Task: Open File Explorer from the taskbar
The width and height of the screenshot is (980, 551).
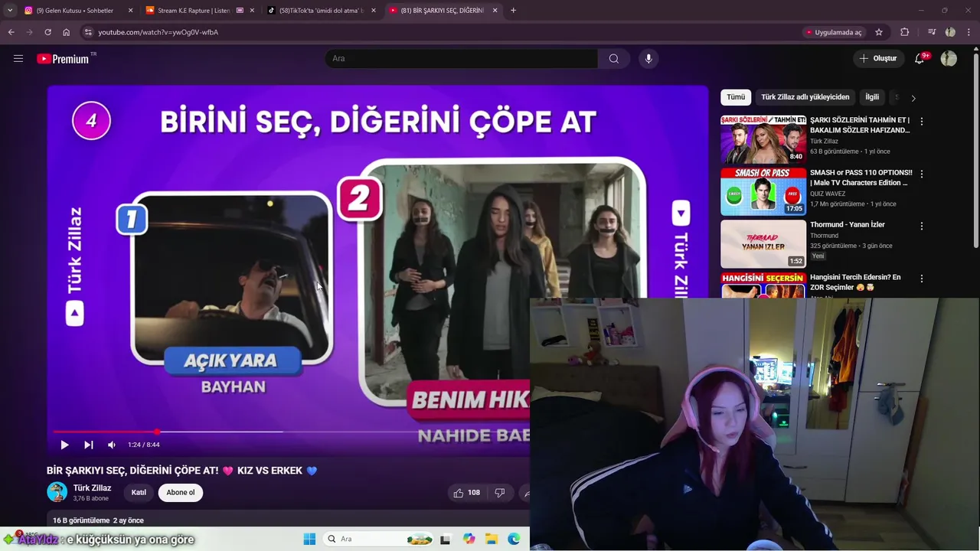Action: point(492,540)
